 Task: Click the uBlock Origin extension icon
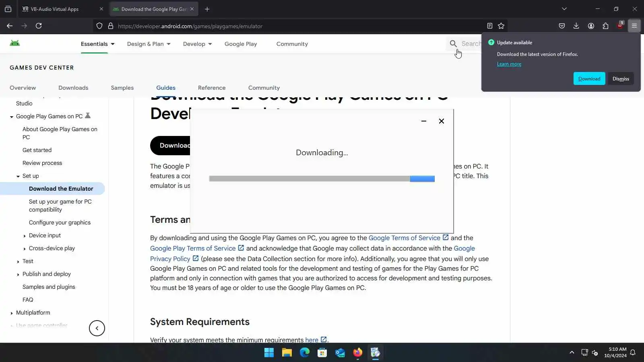tap(620, 25)
